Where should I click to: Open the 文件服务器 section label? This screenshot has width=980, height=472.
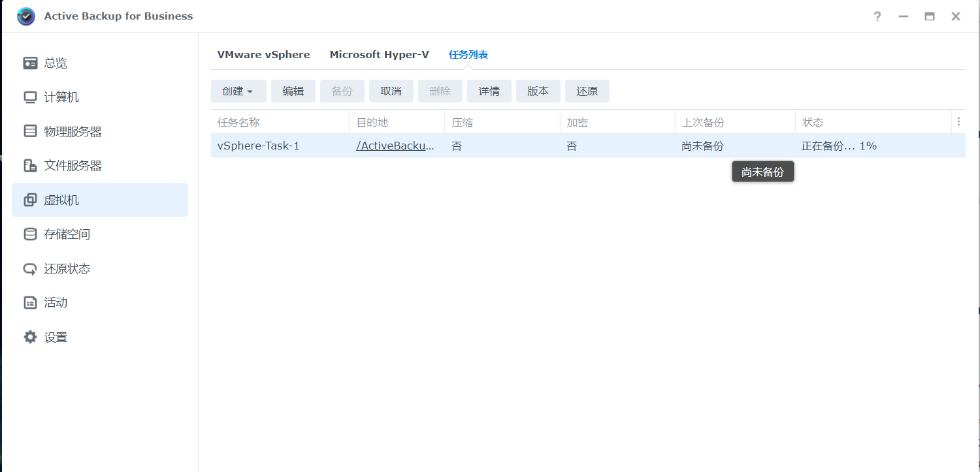pyautogui.click(x=73, y=166)
